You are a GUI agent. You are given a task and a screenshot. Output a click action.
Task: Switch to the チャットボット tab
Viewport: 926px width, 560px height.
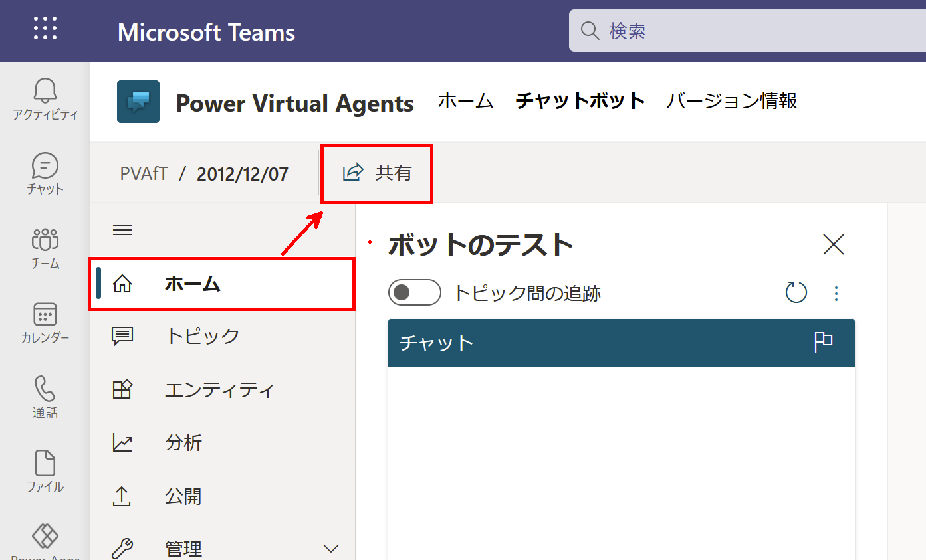pyautogui.click(x=580, y=101)
